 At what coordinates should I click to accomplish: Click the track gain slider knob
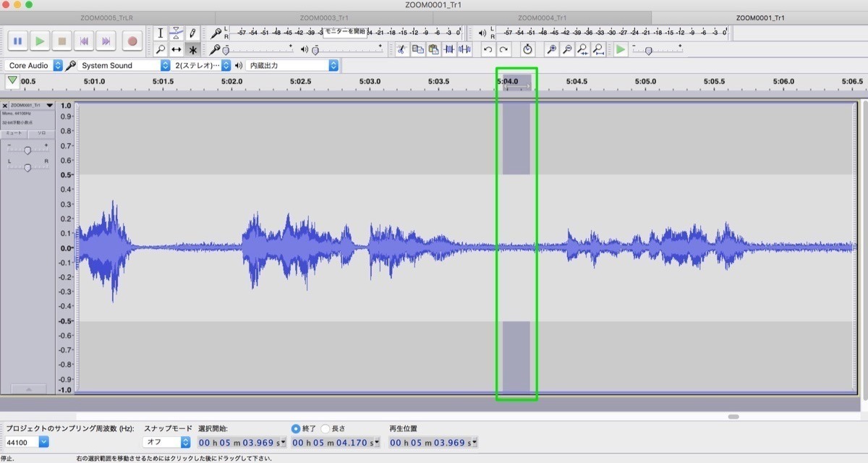[x=27, y=150]
